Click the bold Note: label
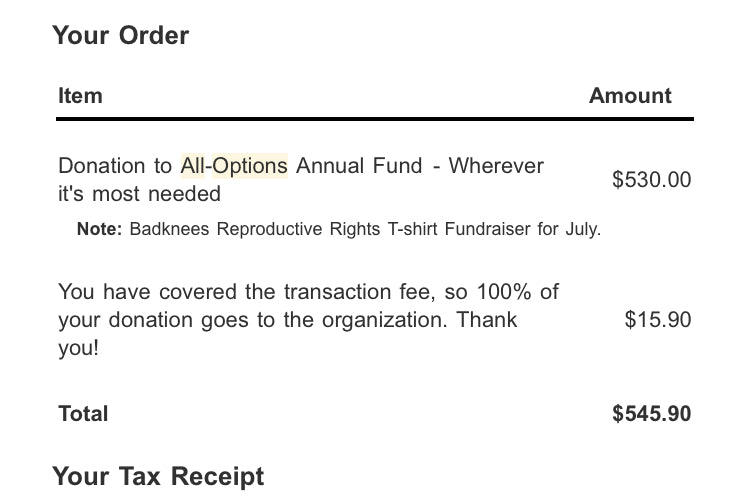The width and height of the screenshot is (750, 496). point(99,229)
